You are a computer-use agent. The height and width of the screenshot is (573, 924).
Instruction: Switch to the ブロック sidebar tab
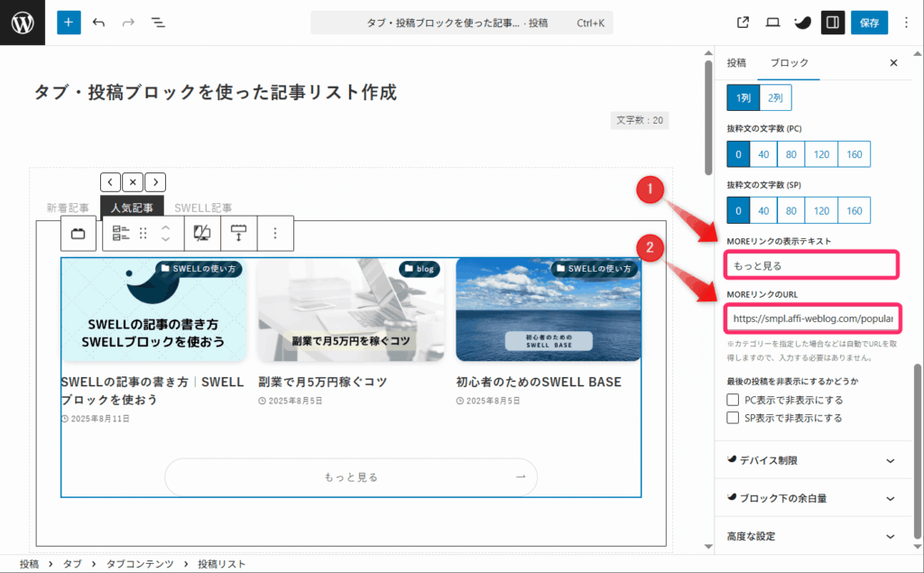point(789,62)
